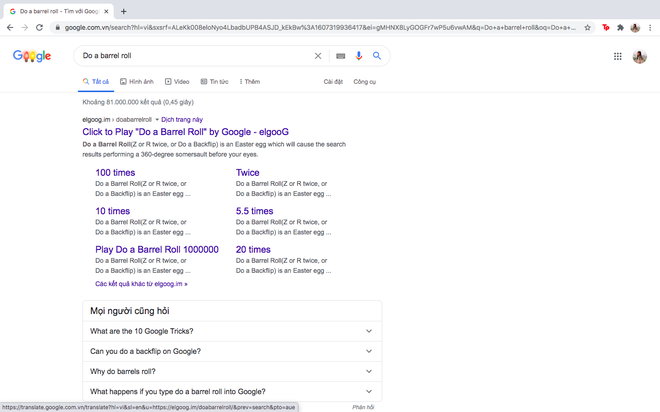Select the 'Tất cả' results tab
This screenshot has width=660, height=412.
[96, 82]
